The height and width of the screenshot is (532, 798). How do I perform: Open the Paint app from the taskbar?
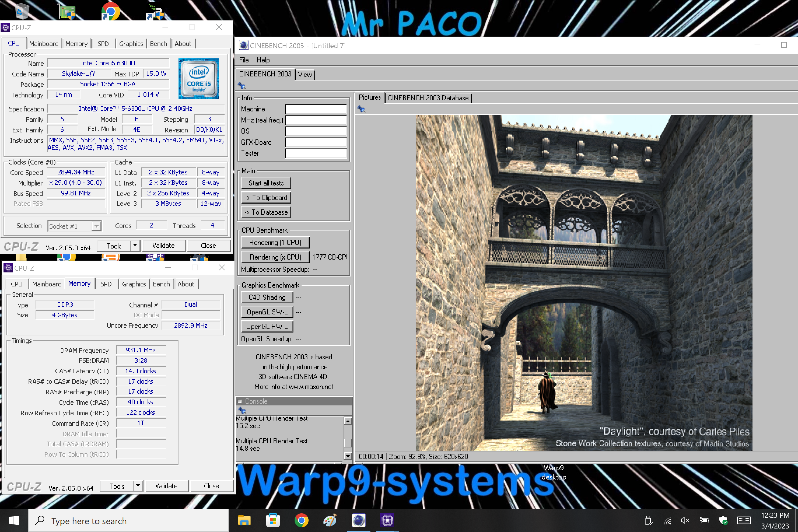point(330,520)
